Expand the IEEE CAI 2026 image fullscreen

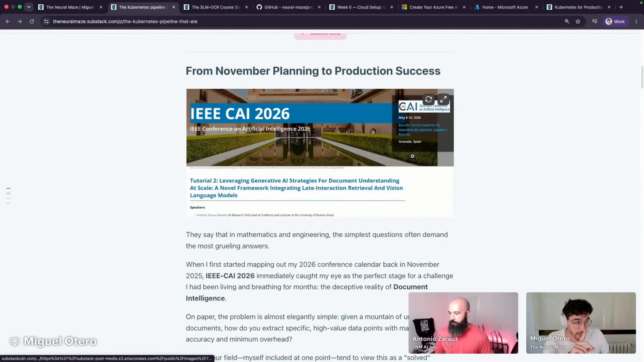(x=443, y=99)
